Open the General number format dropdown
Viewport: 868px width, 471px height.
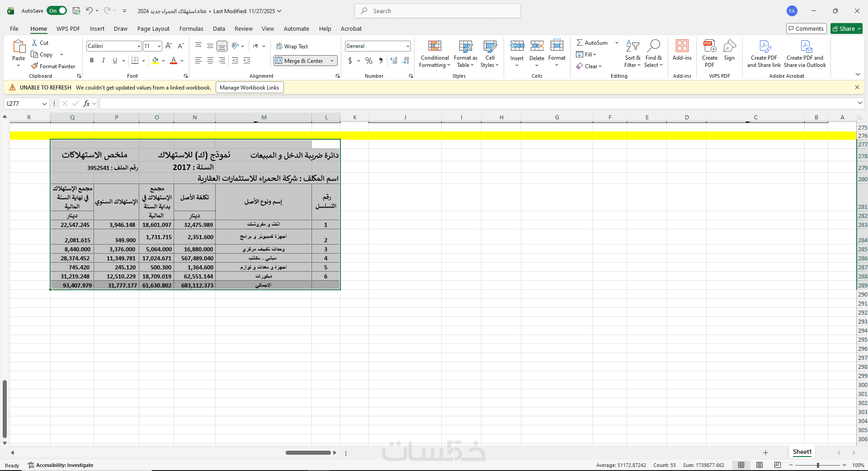click(x=408, y=46)
